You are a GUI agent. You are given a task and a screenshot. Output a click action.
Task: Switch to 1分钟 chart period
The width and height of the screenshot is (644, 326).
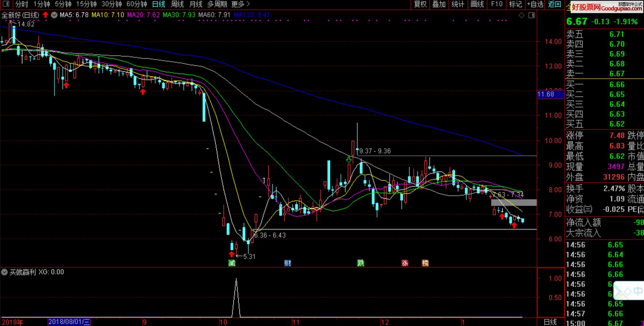(42, 4)
